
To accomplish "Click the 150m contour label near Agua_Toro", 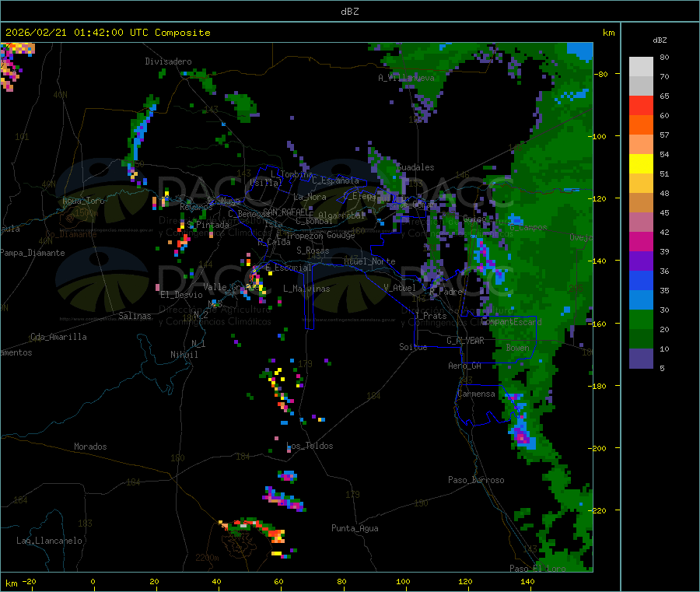I will pos(87,213).
